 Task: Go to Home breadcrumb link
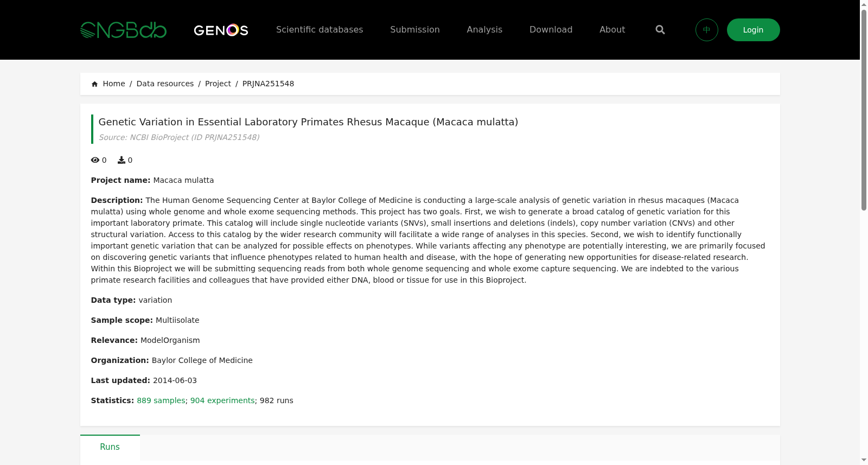coord(114,84)
